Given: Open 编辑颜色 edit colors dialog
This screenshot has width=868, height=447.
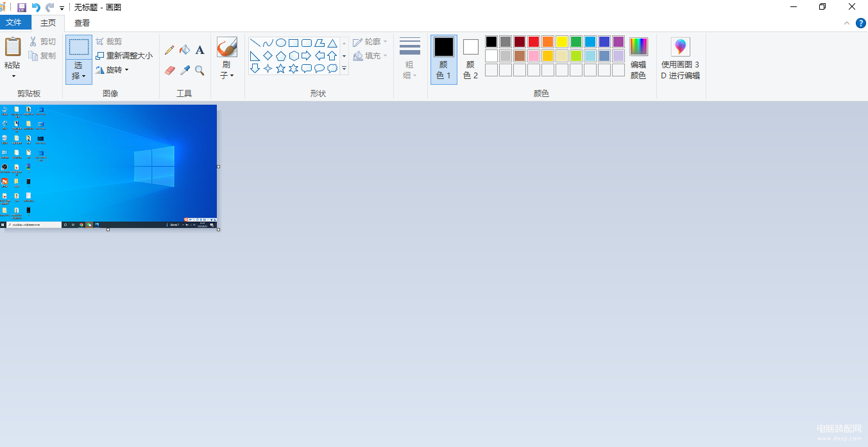Looking at the screenshot, I should 638,59.
